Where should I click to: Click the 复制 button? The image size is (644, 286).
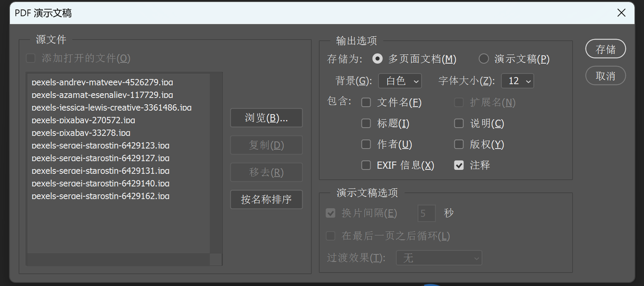pos(267,145)
